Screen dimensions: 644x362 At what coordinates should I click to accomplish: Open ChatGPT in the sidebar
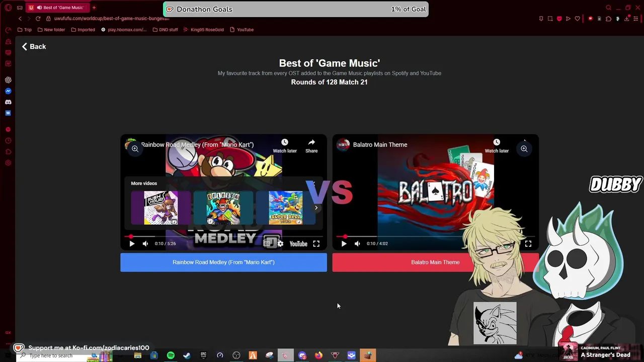pyautogui.click(x=8, y=80)
